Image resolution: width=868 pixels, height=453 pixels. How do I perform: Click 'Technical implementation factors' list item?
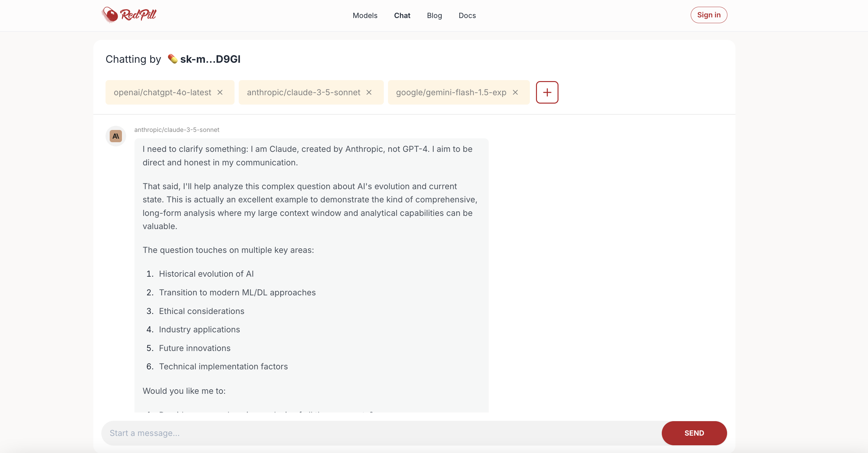click(x=223, y=366)
